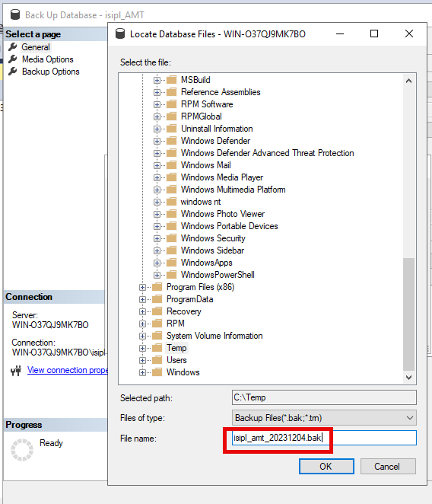Expand the Program Files (x86) node
The height and width of the screenshot is (504, 432).
point(142,287)
